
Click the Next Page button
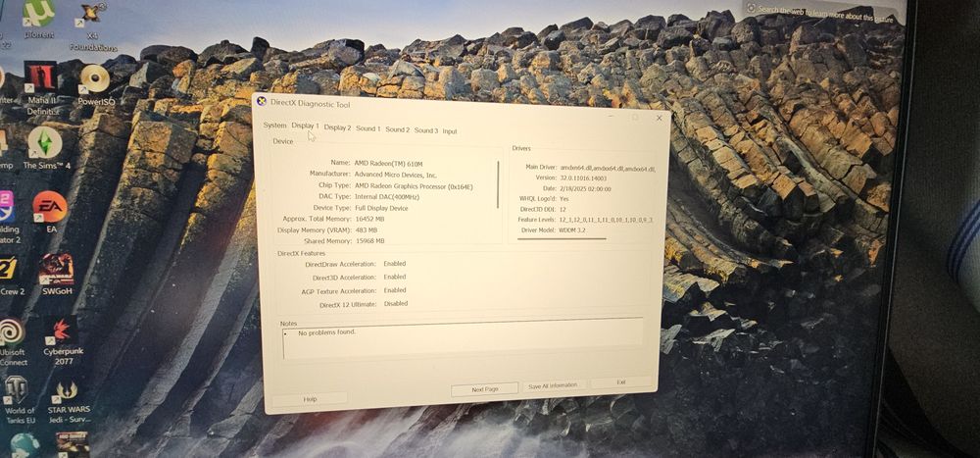point(484,389)
